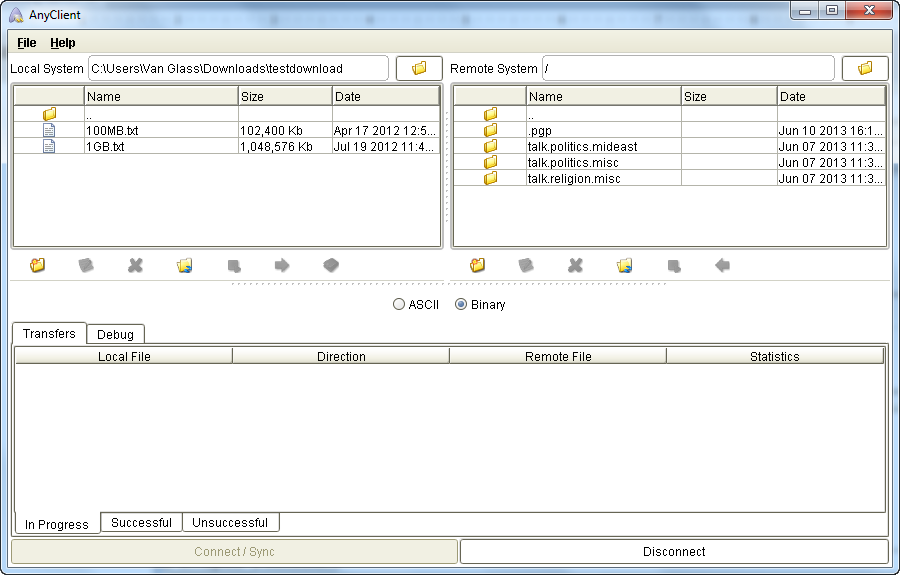Click the Disconnect button

tap(674, 551)
